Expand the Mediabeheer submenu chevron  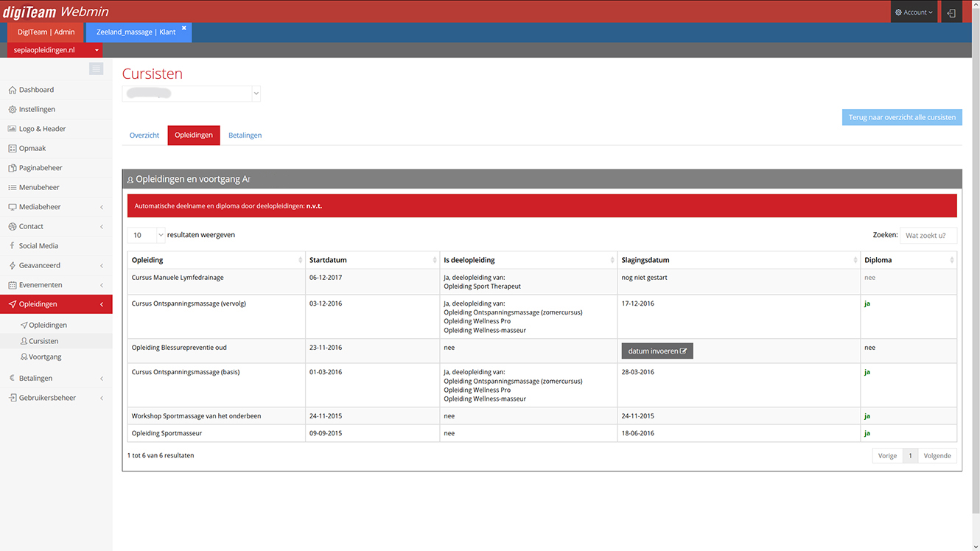point(102,207)
